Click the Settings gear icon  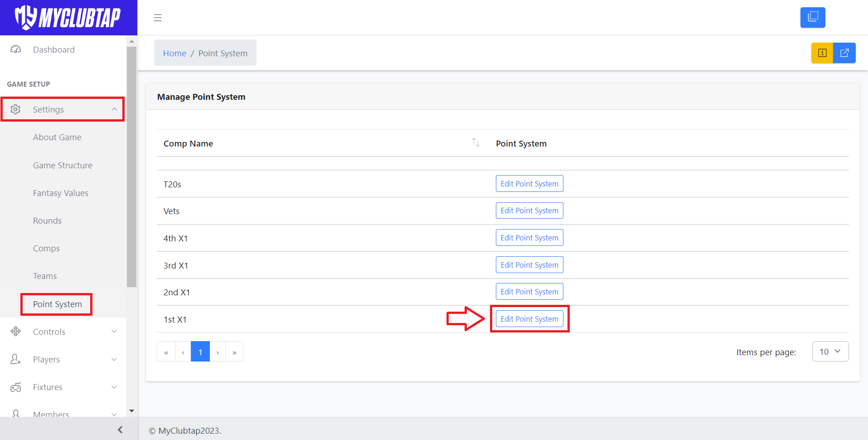[x=16, y=109]
